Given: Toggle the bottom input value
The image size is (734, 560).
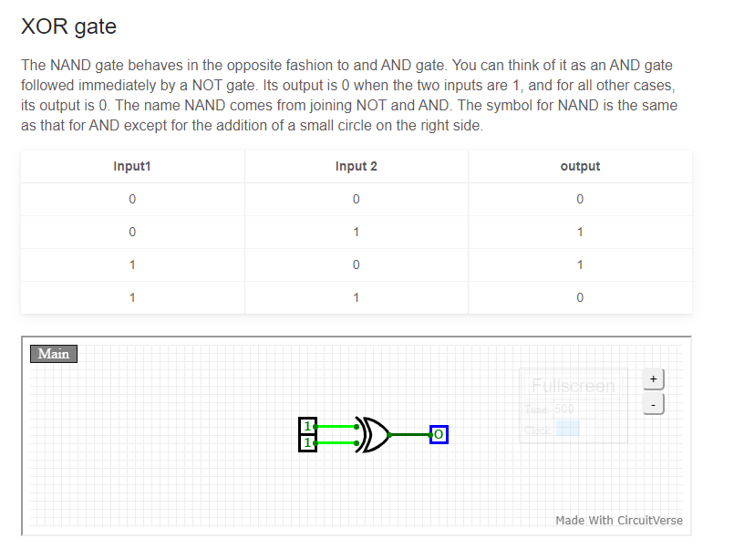Looking at the screenshot, I should (307, 442).
